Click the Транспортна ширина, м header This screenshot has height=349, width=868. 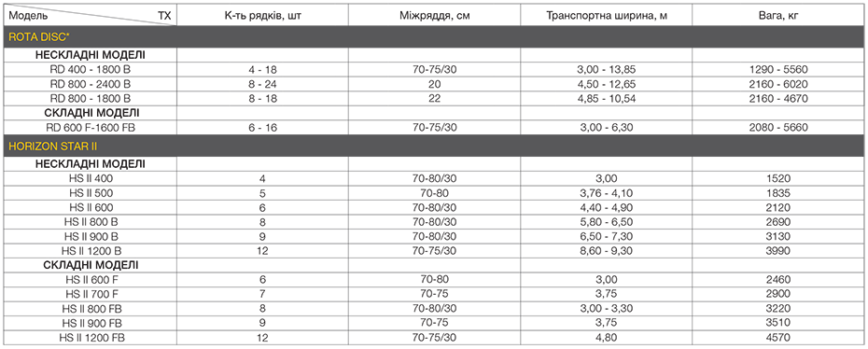606,16
